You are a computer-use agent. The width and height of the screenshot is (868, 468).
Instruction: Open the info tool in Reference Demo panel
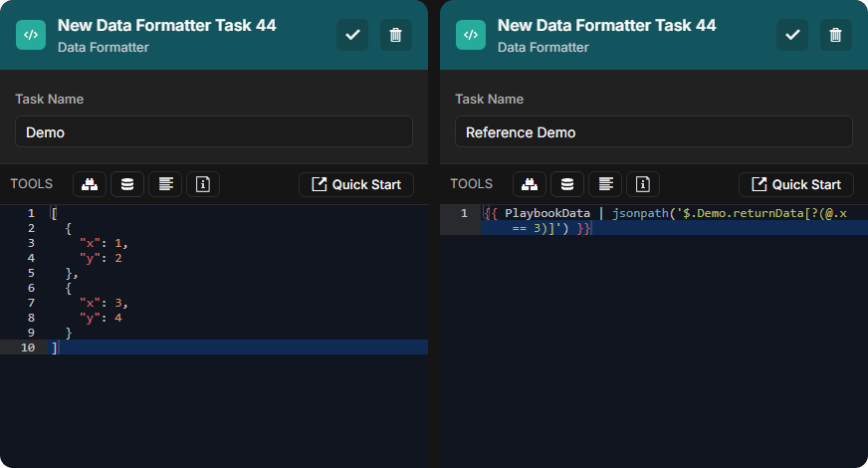[643, 184]
